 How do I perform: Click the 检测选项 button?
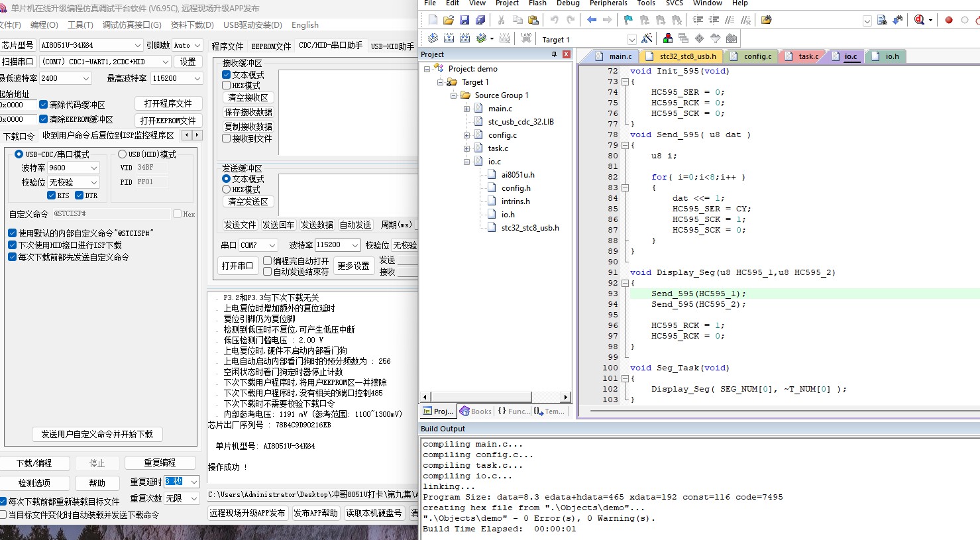point(34,483)
